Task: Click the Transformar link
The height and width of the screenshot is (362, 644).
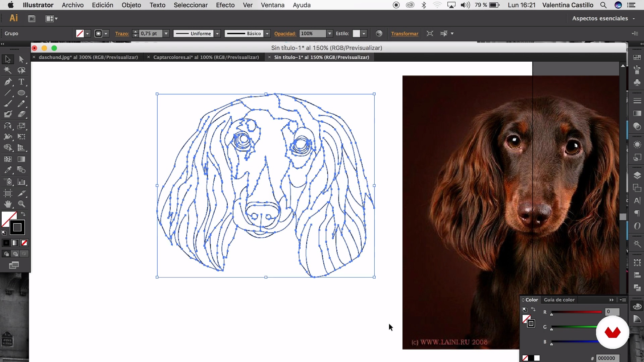Action: (405, 34)
